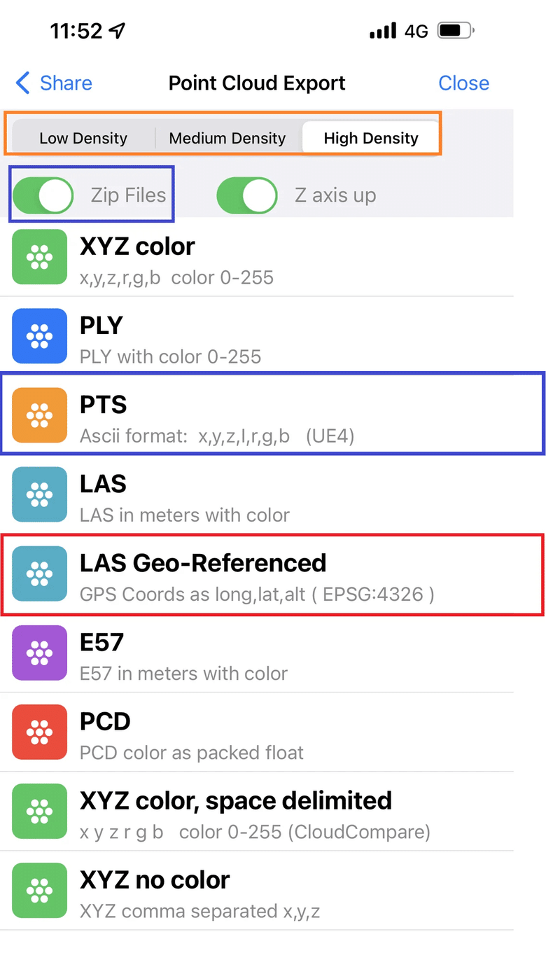Tap the orange PTS format icon
The height and width of the screenshot is (960, 560).
pyautogui.click(x=40, y=415)
